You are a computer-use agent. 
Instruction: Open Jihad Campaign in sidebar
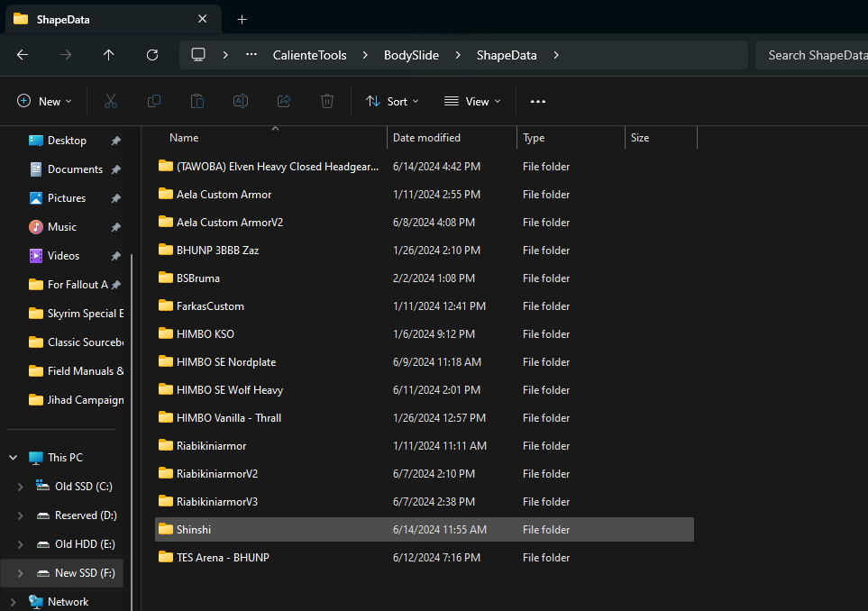76,399
